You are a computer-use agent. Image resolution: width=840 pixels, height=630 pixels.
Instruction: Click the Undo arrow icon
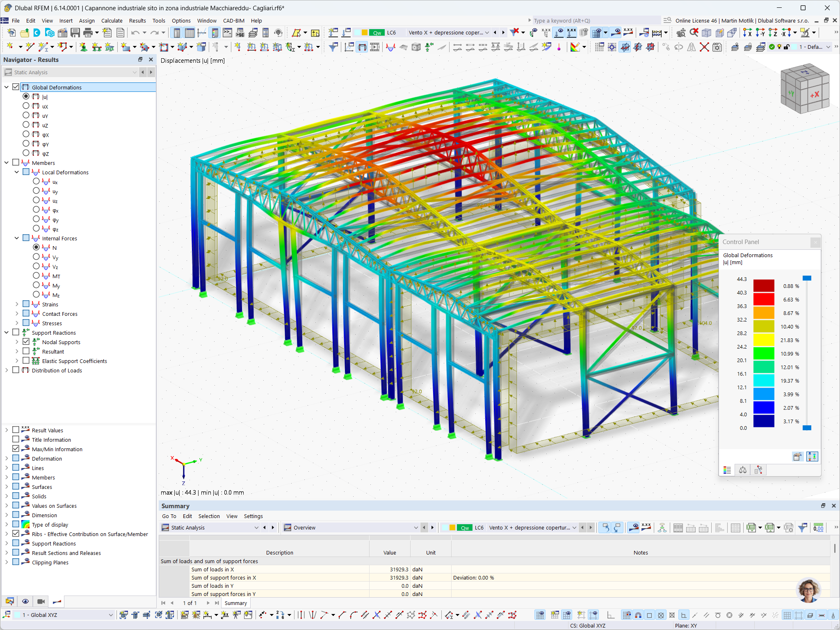click(x=135, y=33)
